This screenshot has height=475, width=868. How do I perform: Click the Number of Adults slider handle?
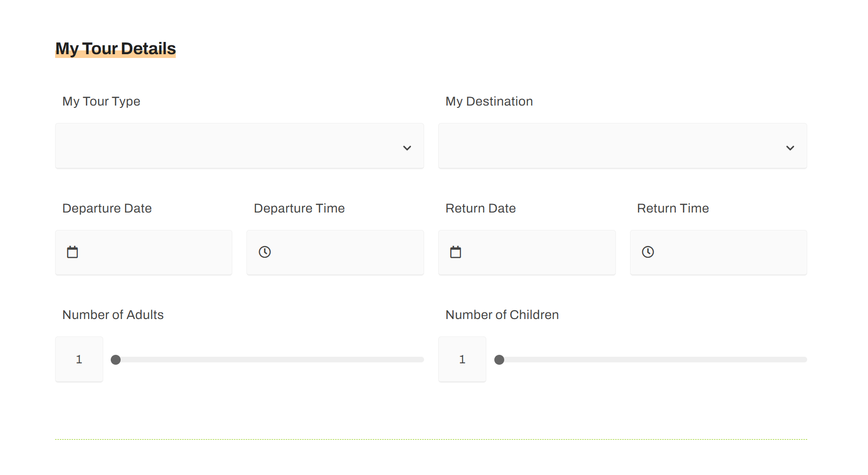(x=116, y=360)
